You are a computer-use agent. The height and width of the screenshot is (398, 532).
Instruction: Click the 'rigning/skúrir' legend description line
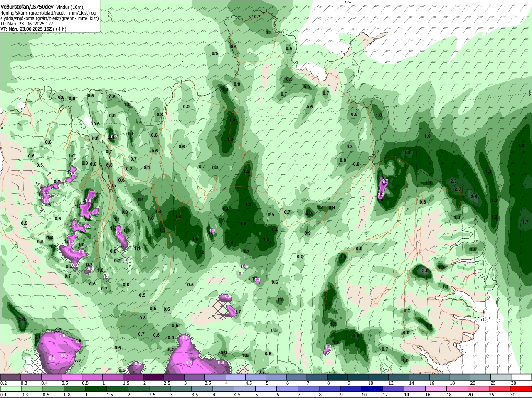(x=48, y=13)
